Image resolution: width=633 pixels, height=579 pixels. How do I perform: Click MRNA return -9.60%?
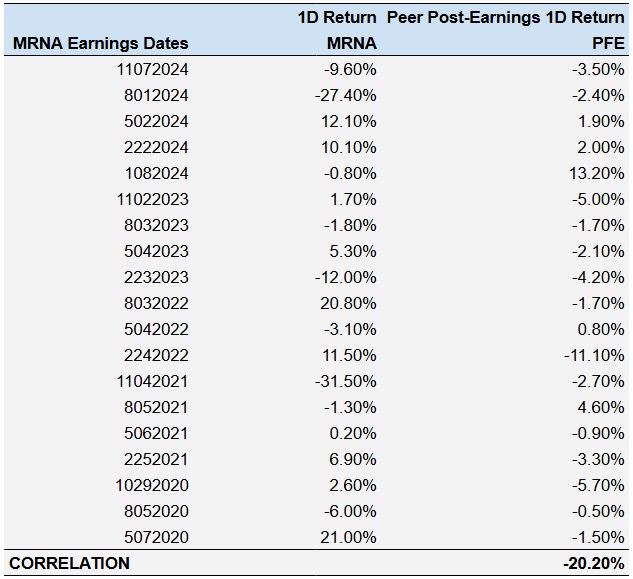click(350, 69)
